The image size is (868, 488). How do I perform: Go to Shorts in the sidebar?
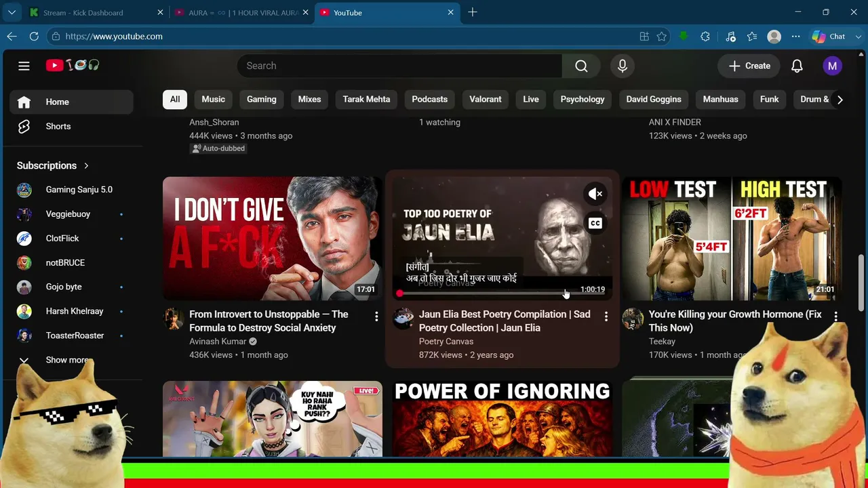click(71, 126)
